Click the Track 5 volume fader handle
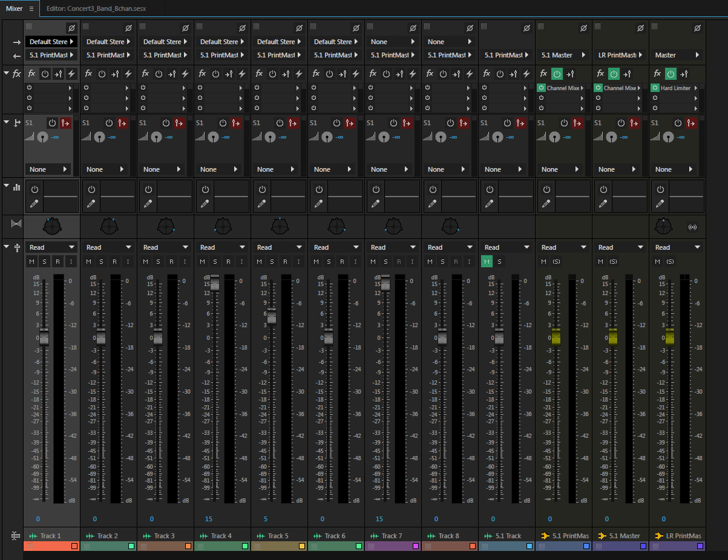 tap(272, 316)
